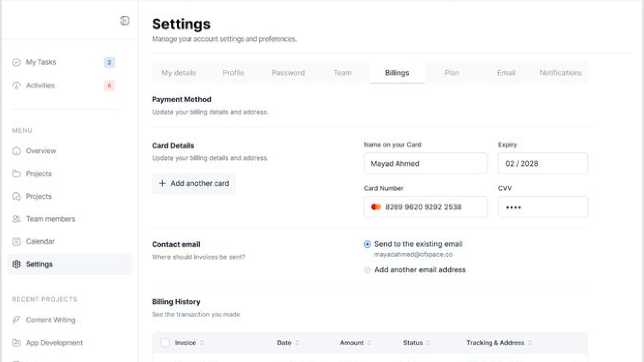Check the select-all Invoice checkbox
The height and width of the screenshot is (362, 644).
tap(165, 343)
